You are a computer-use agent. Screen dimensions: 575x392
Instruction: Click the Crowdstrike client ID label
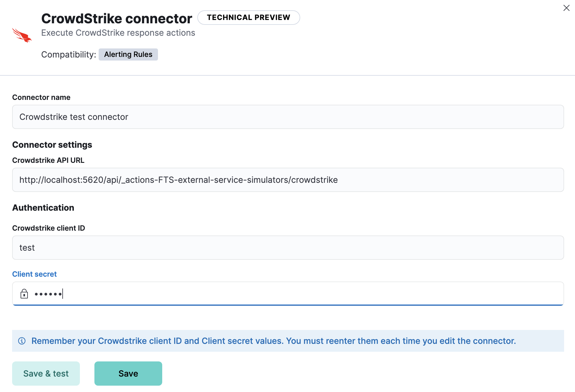pos(48,228)
